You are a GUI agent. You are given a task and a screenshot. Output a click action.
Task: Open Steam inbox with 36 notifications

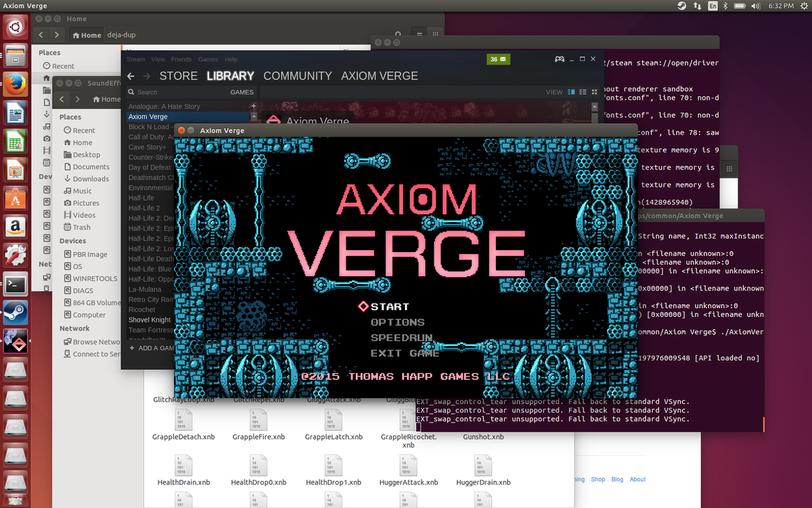(x=499, y=60)
